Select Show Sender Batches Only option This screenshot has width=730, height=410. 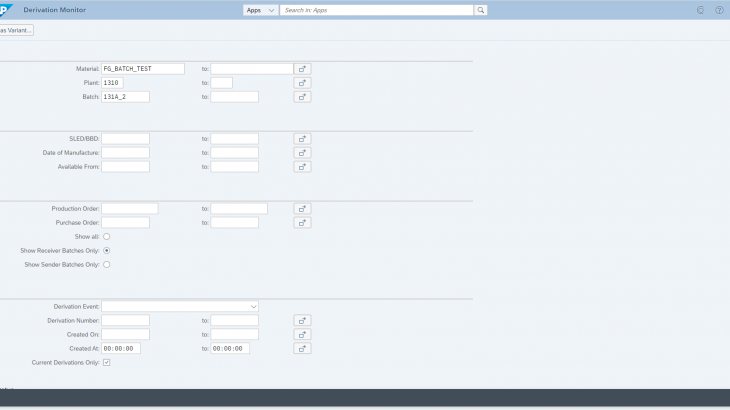click(107, 265)
